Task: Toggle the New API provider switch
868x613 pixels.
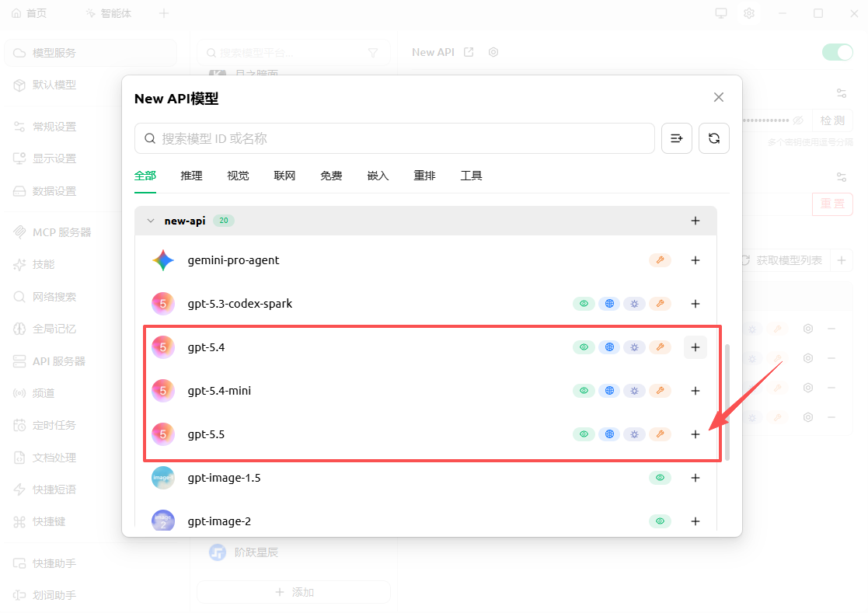Action: (x=838, y=53)
